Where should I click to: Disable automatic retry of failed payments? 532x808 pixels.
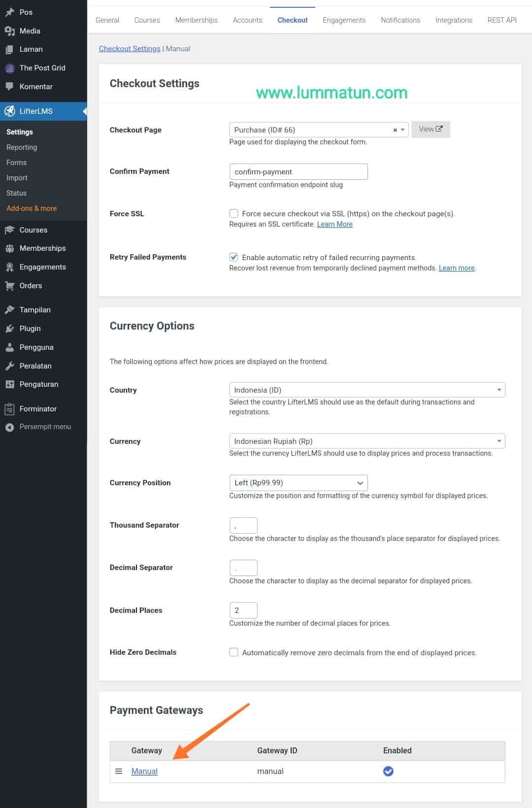click(x=234, y=257)
